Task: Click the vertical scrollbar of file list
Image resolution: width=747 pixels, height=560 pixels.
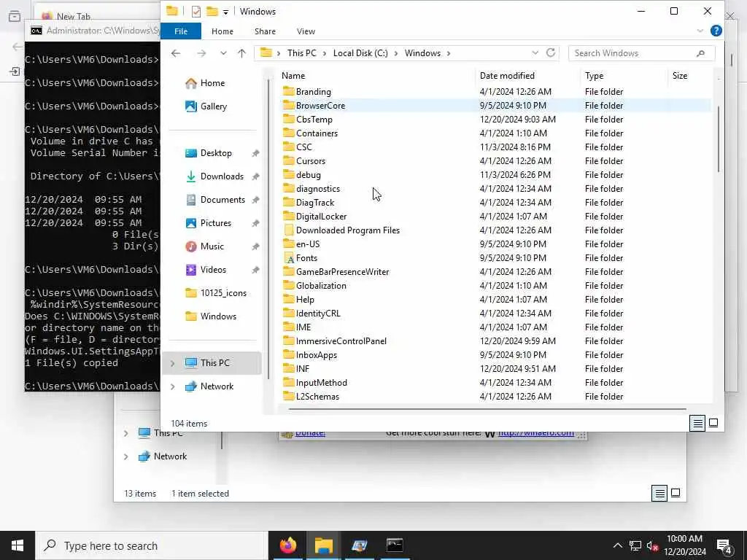Action: point(719,138)
